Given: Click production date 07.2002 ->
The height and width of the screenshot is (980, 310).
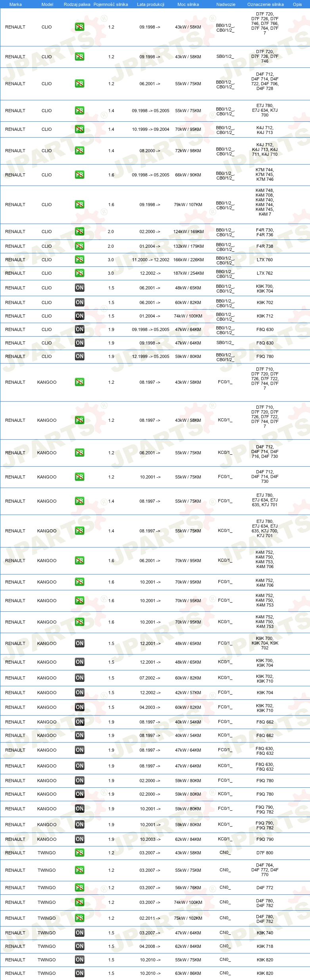Looking at the screenshot, I should click(150, 678).
